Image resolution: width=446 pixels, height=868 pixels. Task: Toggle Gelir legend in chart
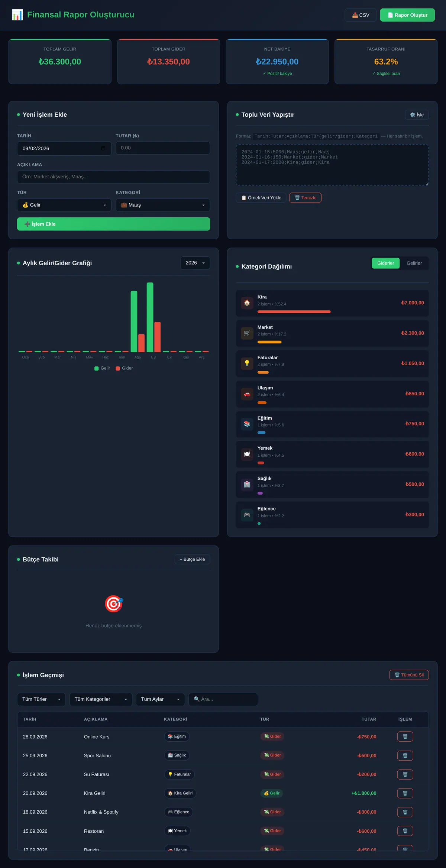click(x=102, y=368)
